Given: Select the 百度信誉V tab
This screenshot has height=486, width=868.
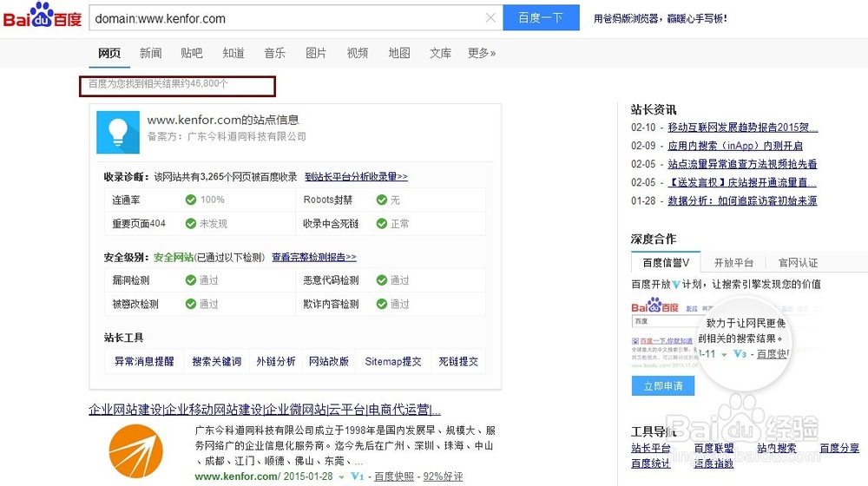Looking at the screenshot, I should tap(666, 262).
